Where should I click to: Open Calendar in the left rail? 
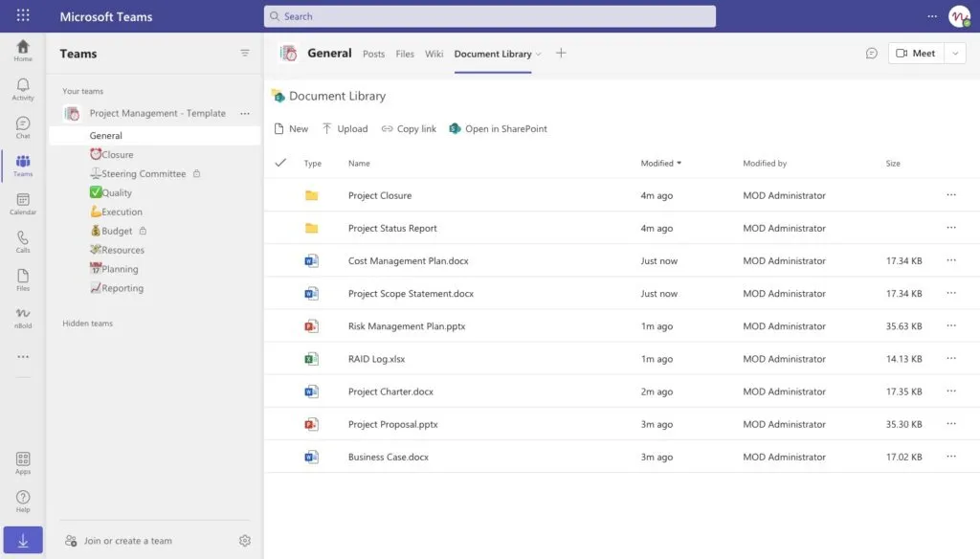23,204
